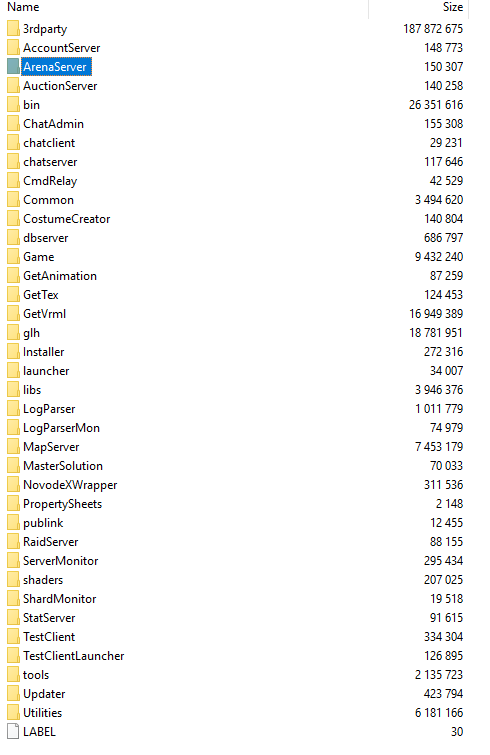This screenshot has height=755, width=490.
Task: Sort by the Size column header
Action: point(452,7)
